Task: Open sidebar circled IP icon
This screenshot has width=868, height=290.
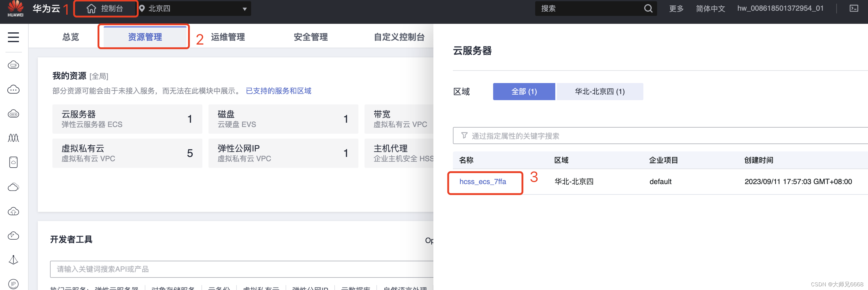Action: point(13,284)
